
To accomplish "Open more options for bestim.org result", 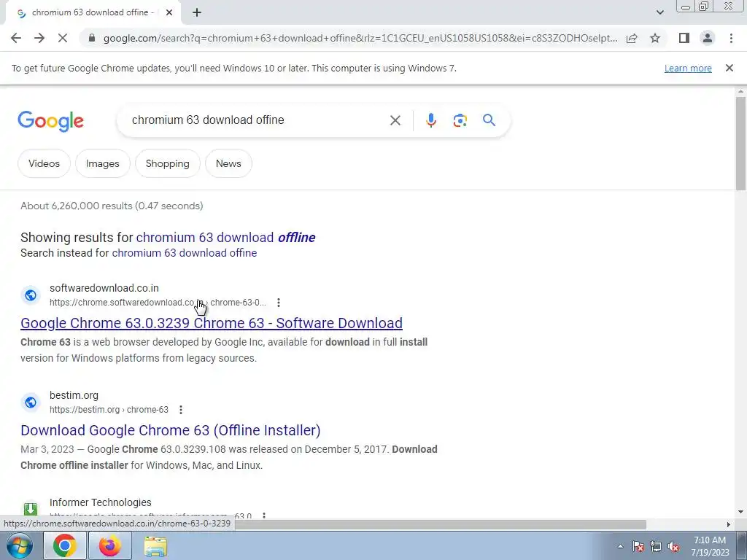I will tap(181, 410).
